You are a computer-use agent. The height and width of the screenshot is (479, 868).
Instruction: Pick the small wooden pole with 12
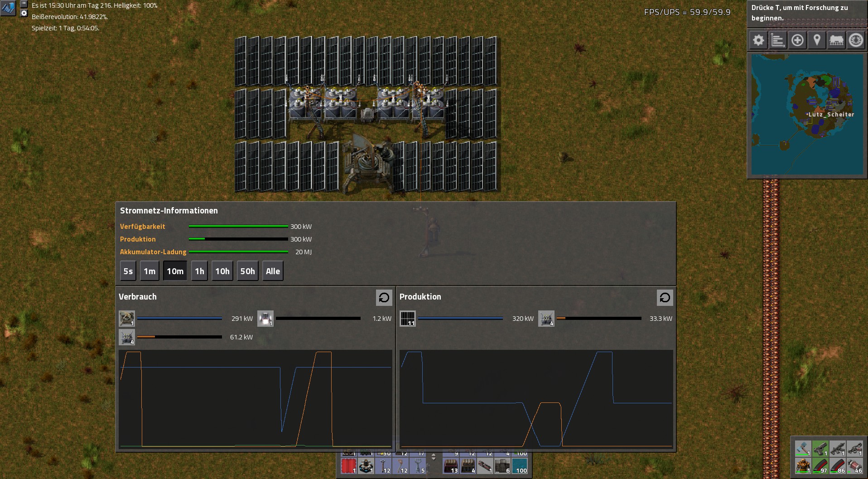click(x=383, y=466)
